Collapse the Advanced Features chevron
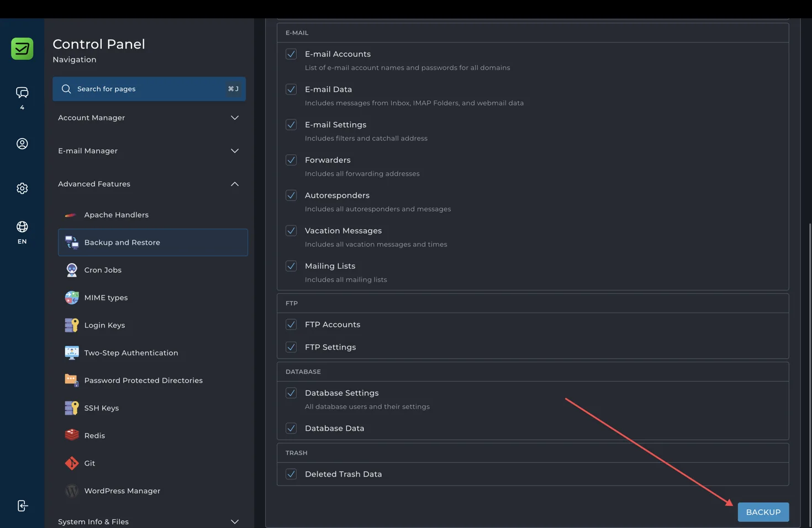 click(x=235, y=184)
